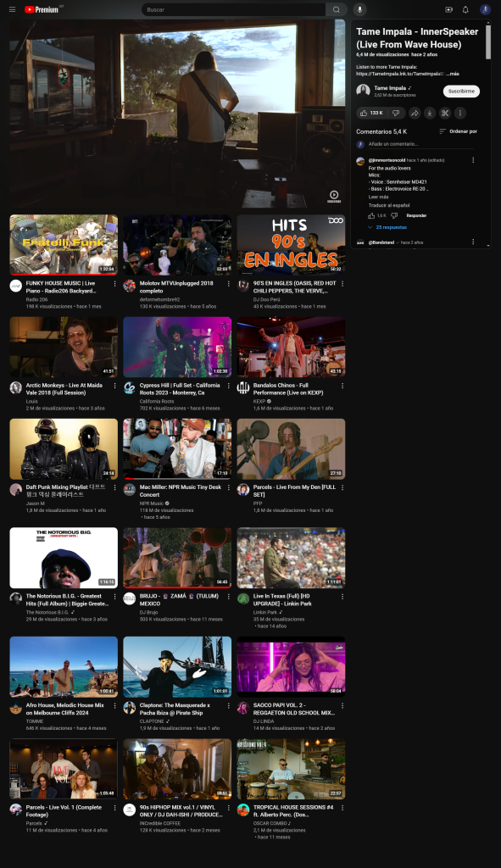Open Parcels - Live Vol. 1 title

64,811
